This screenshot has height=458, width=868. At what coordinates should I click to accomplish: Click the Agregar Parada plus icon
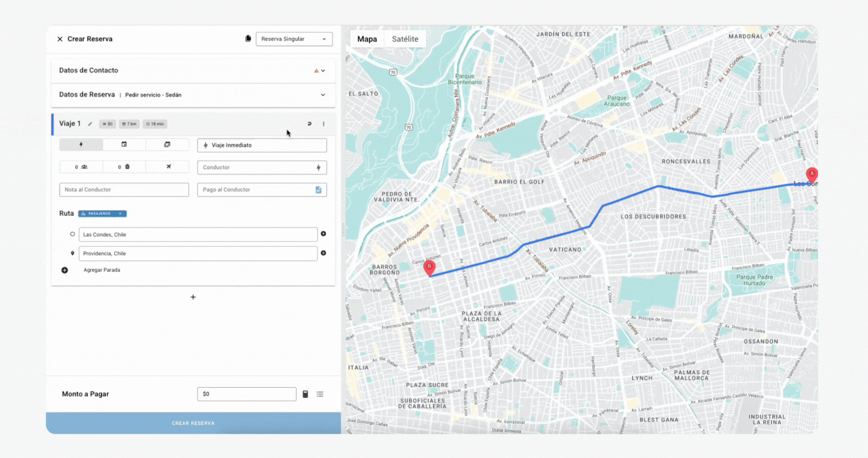[x=65, y=270]
